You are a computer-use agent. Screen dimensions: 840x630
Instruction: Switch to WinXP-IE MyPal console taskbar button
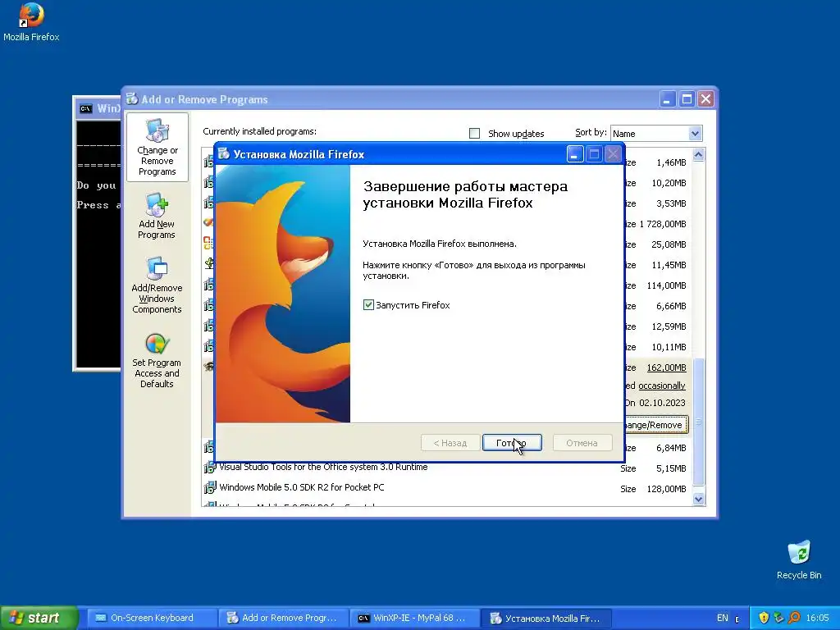tap(414, 618)
